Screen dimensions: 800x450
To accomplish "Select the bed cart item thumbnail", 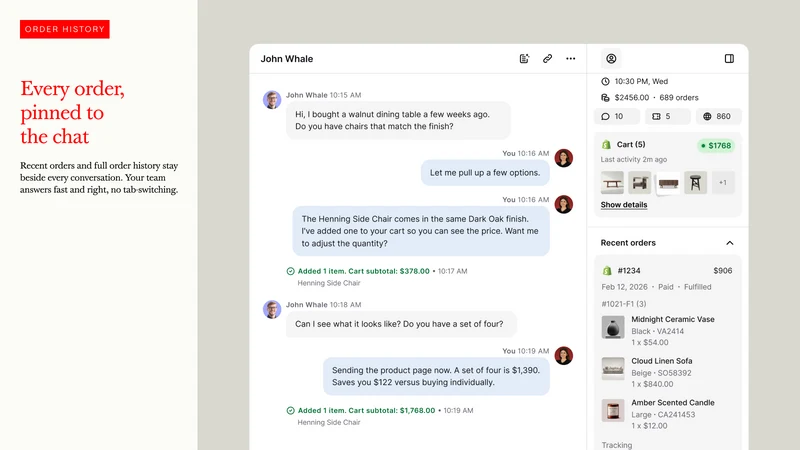I will click(640, 183).
